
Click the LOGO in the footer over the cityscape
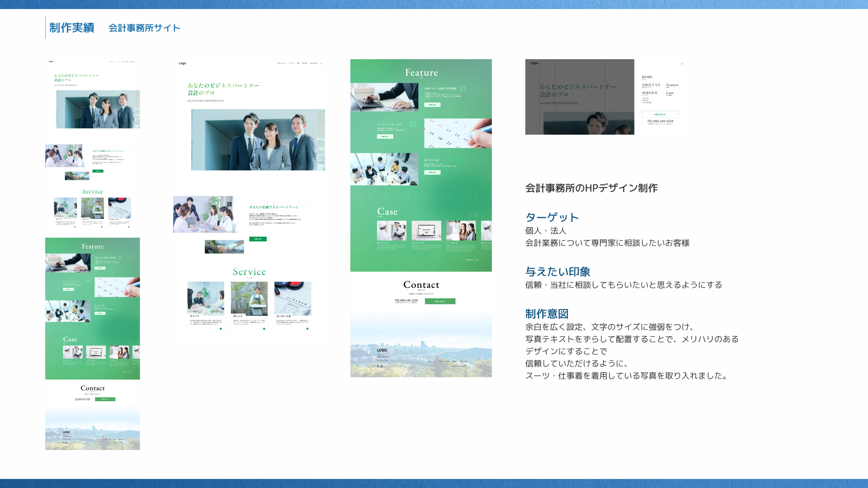coord(382,350)
